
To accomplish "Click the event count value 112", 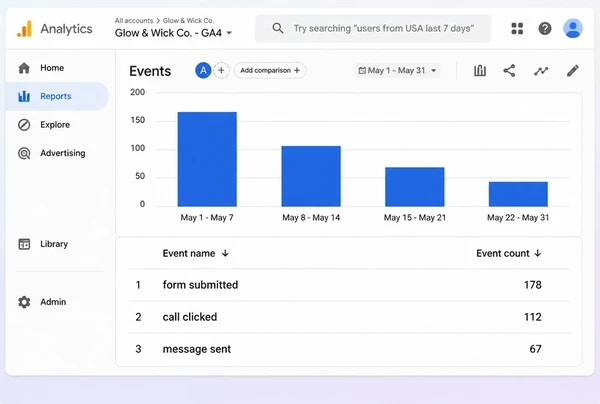I will pos(533,317).
